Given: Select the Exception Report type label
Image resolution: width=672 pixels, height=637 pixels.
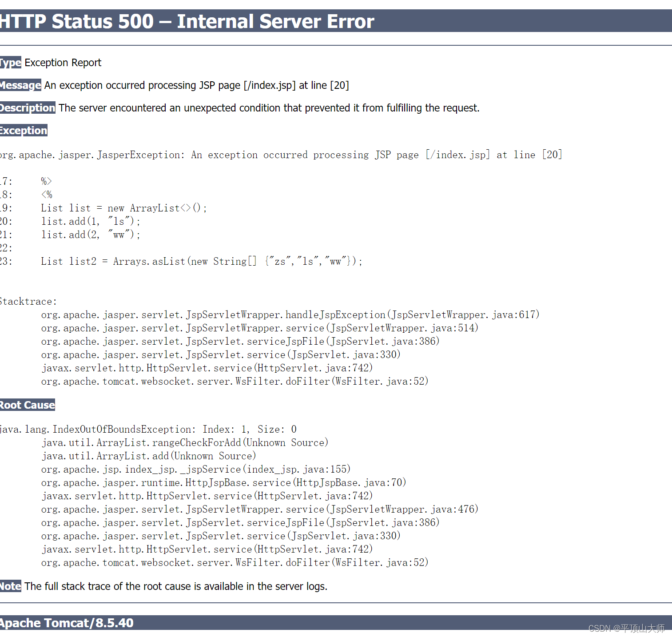Looking at the screenshot, I should coord(62,63).
